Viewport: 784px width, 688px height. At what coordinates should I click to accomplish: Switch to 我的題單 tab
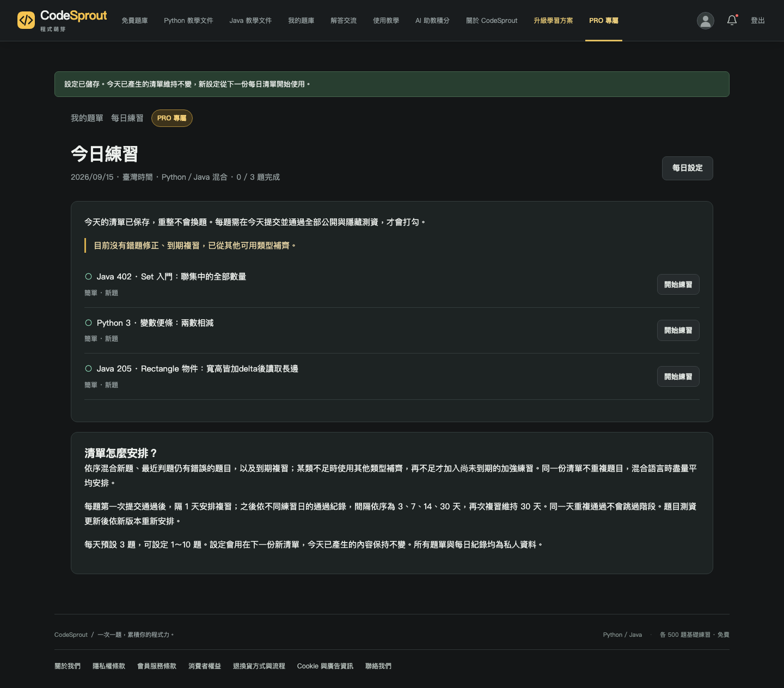[x=87, y=118]
